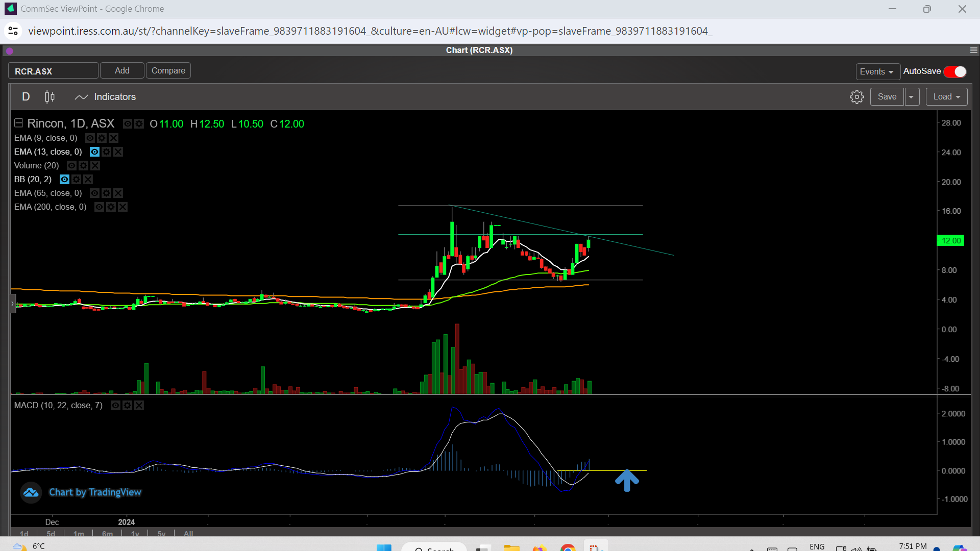Select the 1y range
The image size is (980, 551).
point(135,534)
